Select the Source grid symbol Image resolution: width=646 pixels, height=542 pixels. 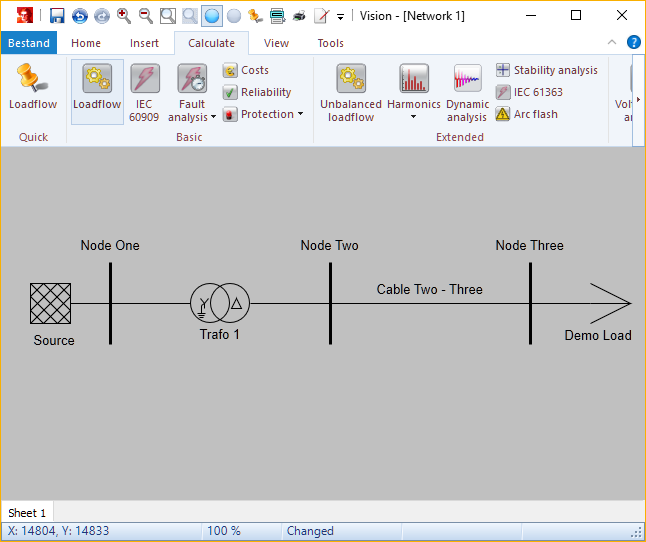pyautogui.click(x=51, y=304)
